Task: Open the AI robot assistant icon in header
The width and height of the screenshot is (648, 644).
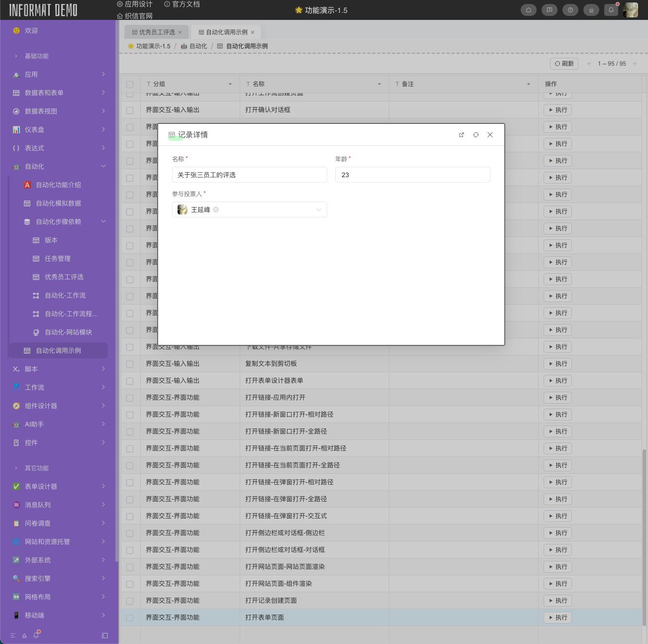Action: point(591,10)
